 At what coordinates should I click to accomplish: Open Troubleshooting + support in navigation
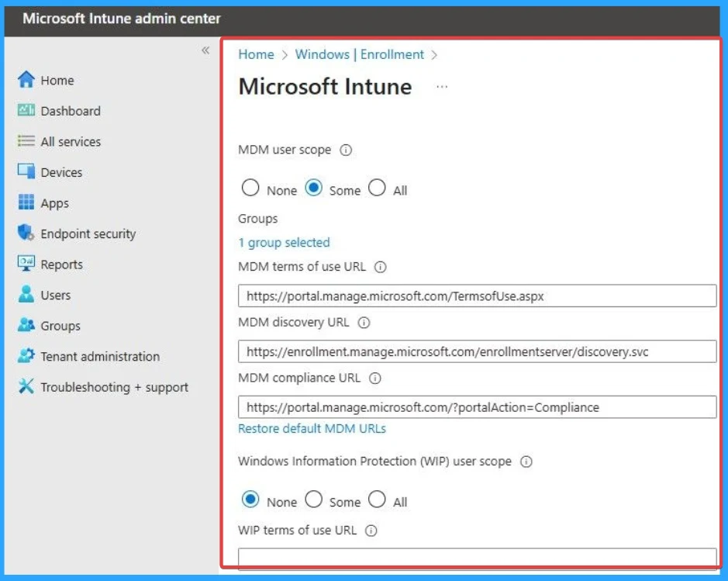click(114, 387)
